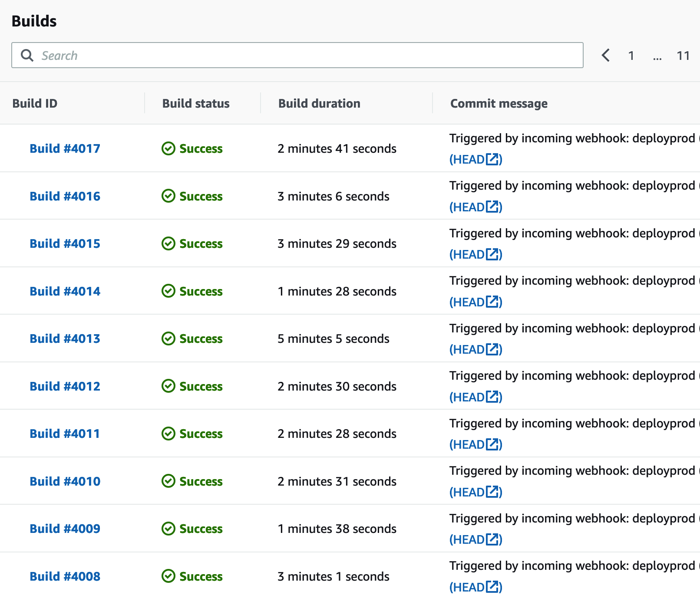Click the Success checkmark icon for Build #4017
Viewport: 700px width, 598px height.
coord(168,148)
